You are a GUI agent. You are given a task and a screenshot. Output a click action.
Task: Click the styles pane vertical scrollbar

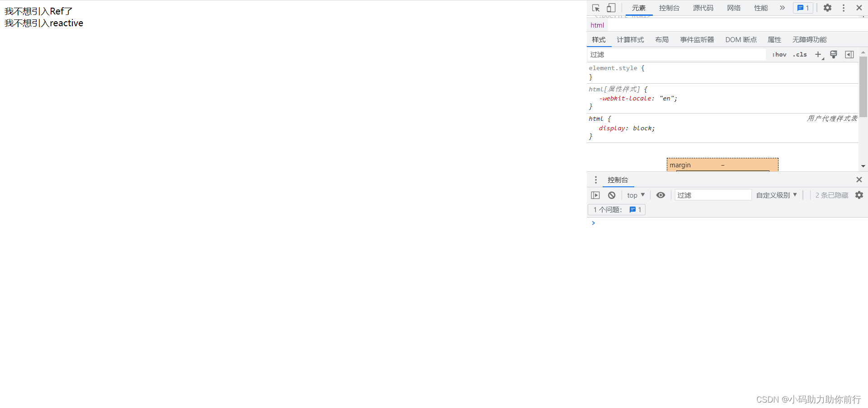863,87
